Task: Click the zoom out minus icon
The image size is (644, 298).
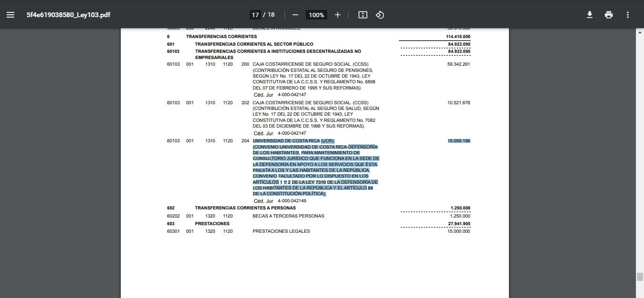Action: (x=295, y=15)
